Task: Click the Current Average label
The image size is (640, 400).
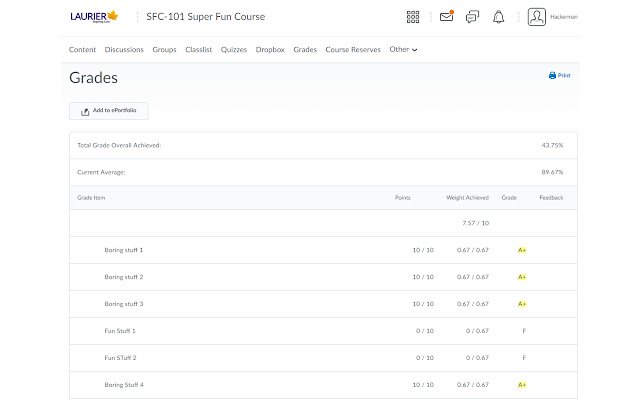Action: (x=101, y=172)
